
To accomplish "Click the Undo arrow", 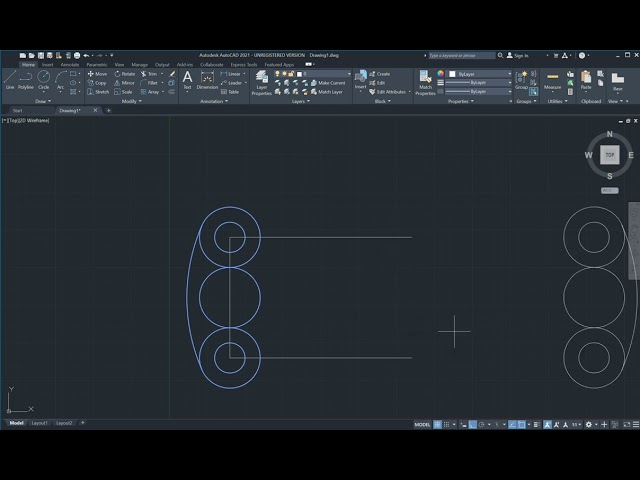I will [86, 56].
